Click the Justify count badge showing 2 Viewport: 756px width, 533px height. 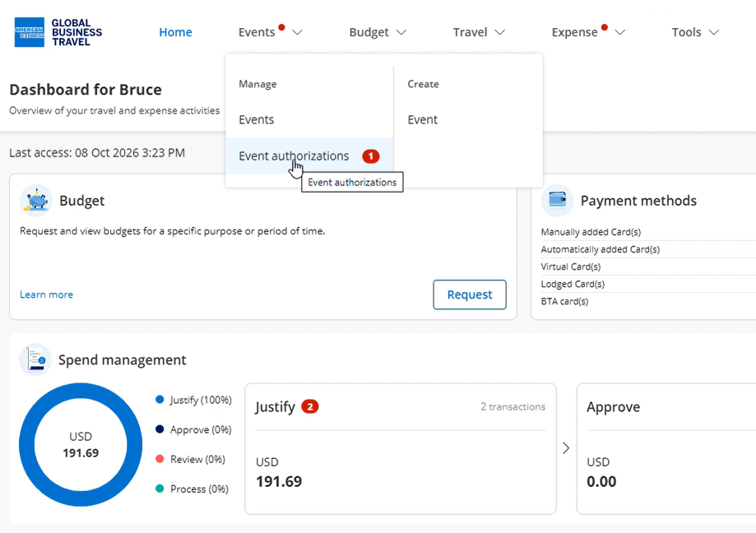[310, 406]
